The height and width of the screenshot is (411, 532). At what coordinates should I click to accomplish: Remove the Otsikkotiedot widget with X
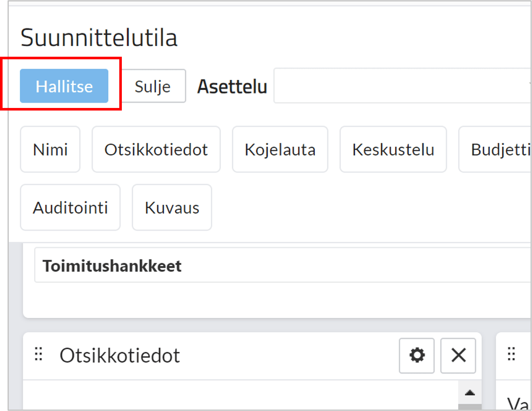point(458,355)
